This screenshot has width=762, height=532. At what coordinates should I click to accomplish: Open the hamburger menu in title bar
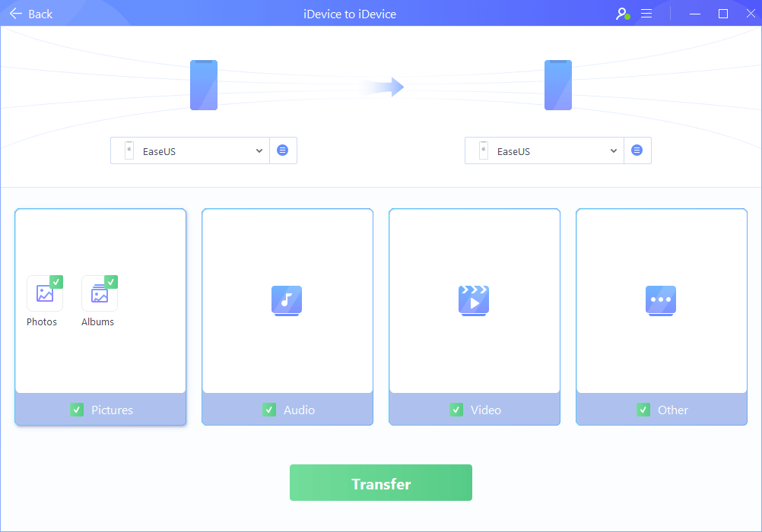point(646,14)
